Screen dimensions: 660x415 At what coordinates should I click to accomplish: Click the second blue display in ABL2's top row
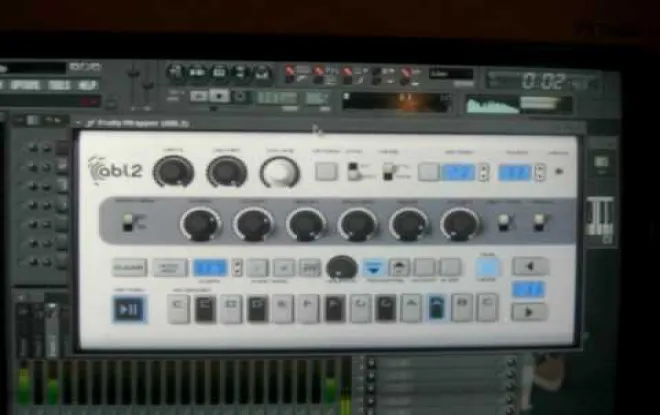pyautogui.click(x=515, y=173)
